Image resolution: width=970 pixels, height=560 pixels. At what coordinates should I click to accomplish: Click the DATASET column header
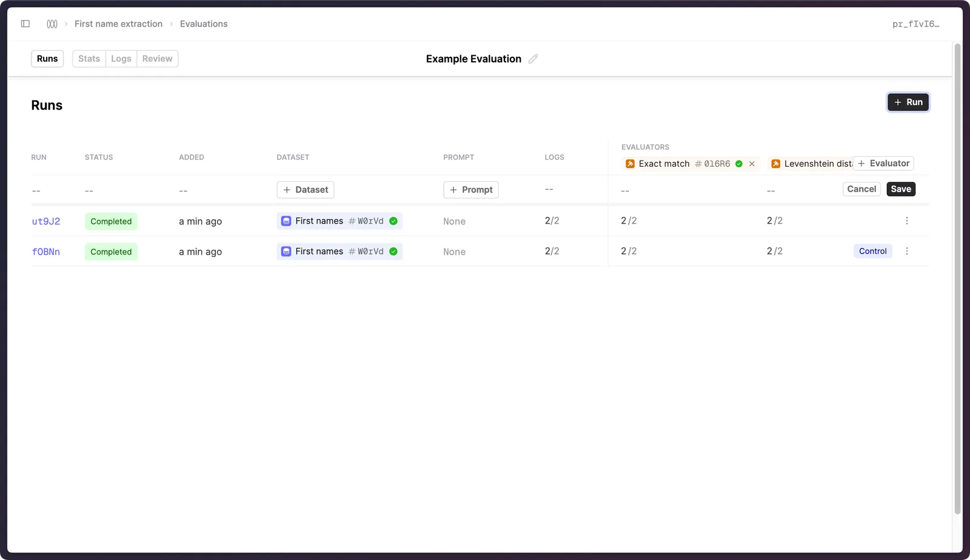click(x=293, y=157)
